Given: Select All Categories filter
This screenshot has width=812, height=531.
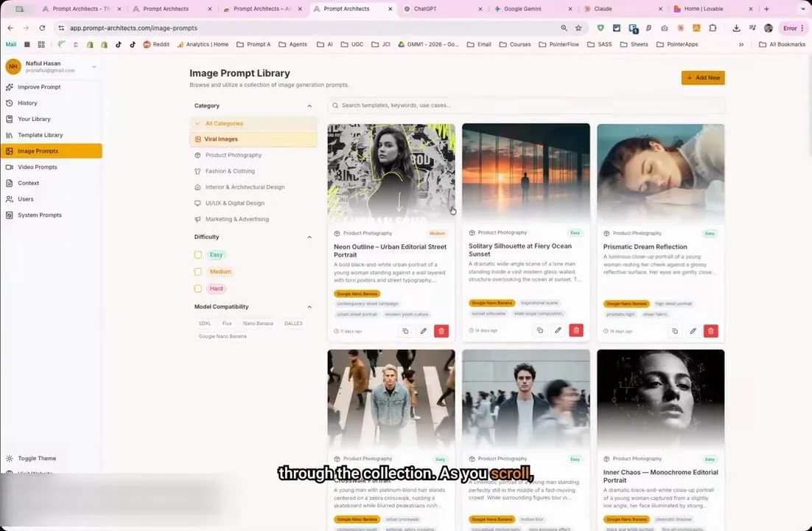Looking at the screenshot, I should coord(253,123).
